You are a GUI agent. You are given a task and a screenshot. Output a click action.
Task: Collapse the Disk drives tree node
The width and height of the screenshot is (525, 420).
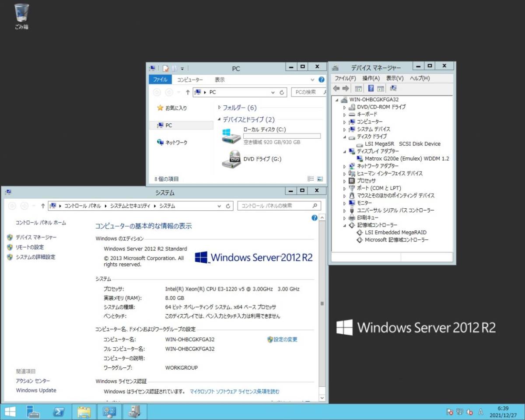[x=344, y=136]
